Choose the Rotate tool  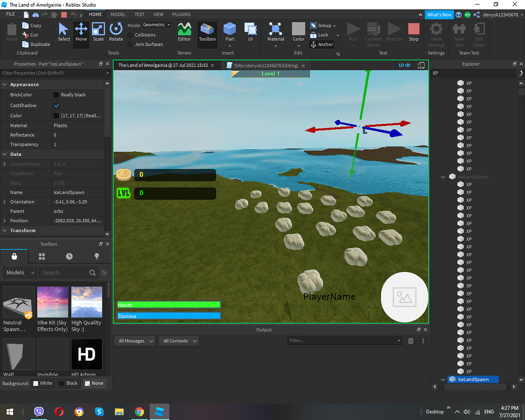pos(116,32)
